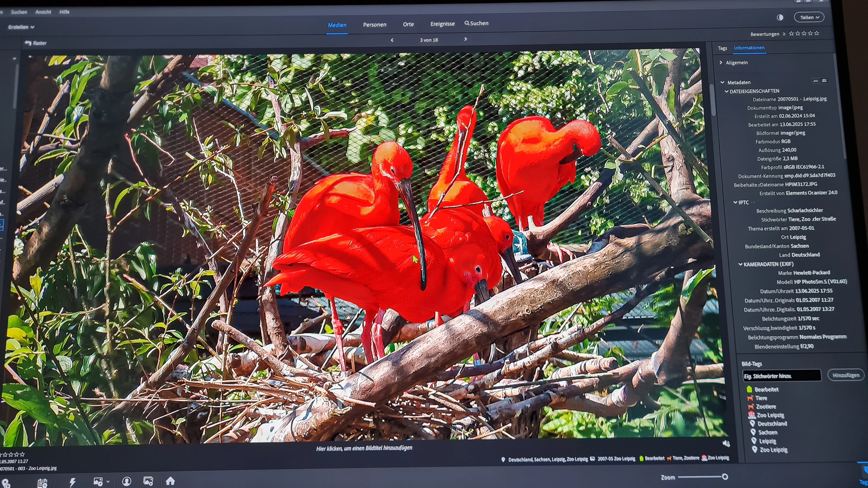Go to the next photo with right arrow
868x488 pixels.
466,39
